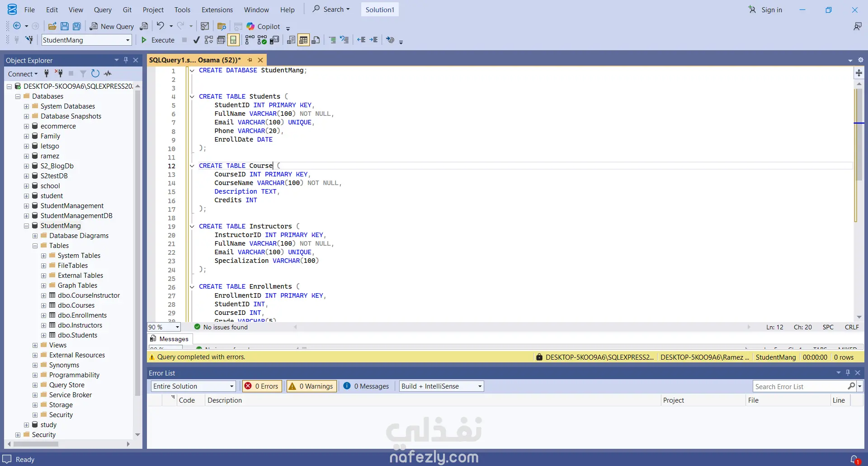Click the Connect plug icon in Object Explorer

[46, 73]
